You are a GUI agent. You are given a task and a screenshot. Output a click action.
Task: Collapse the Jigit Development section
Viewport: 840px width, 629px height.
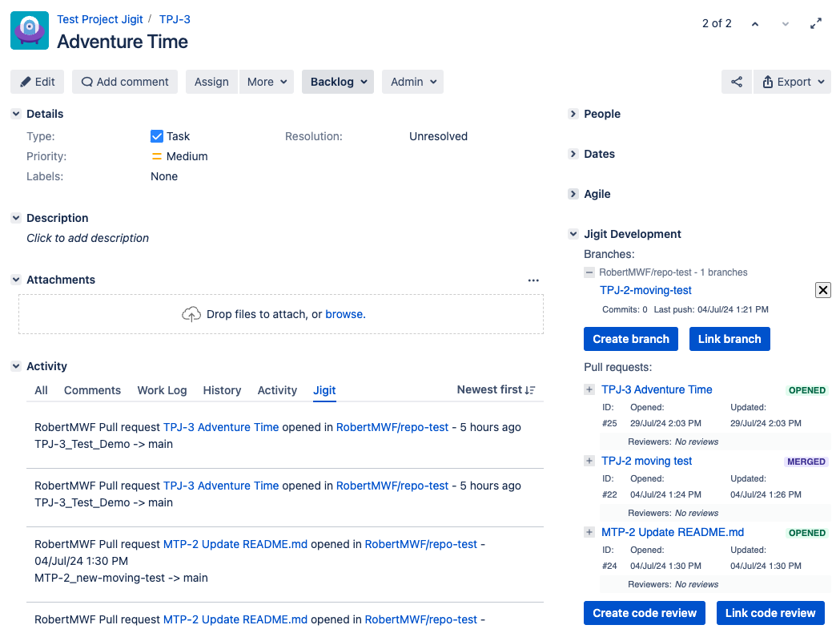coord(573,234)
